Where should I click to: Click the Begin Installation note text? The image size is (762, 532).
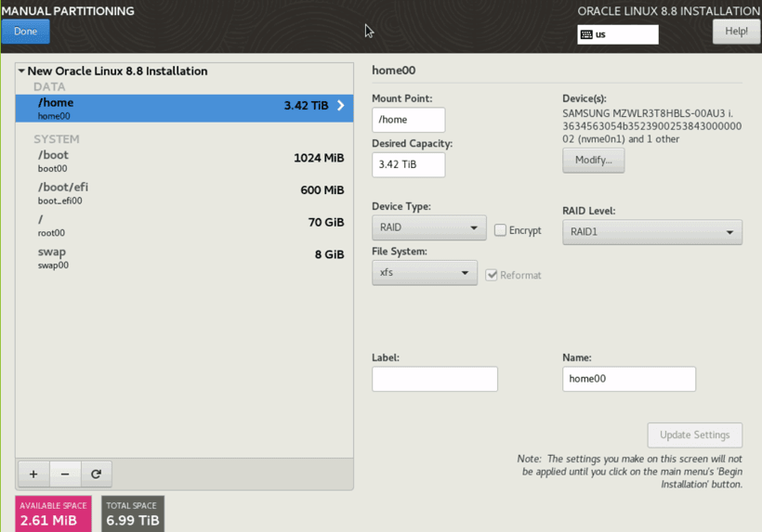coord(630,472)
